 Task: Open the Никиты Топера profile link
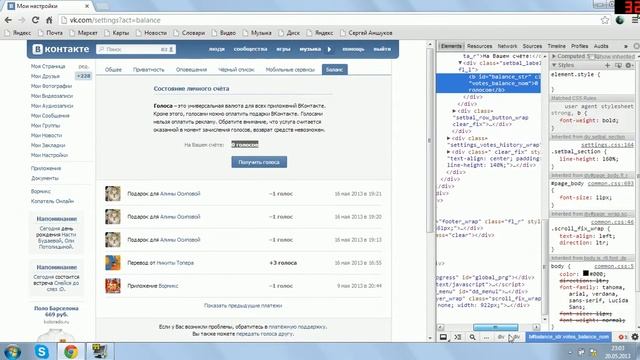[175, 263]
